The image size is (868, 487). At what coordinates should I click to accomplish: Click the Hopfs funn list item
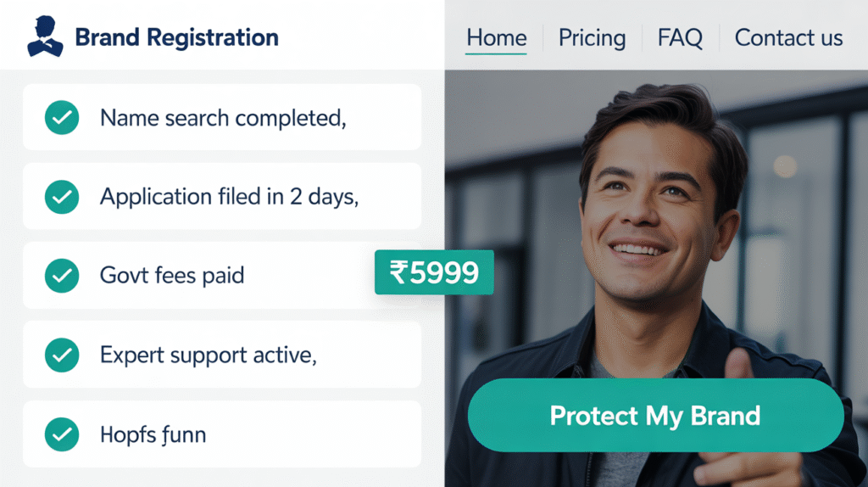[x=222, y=434]
